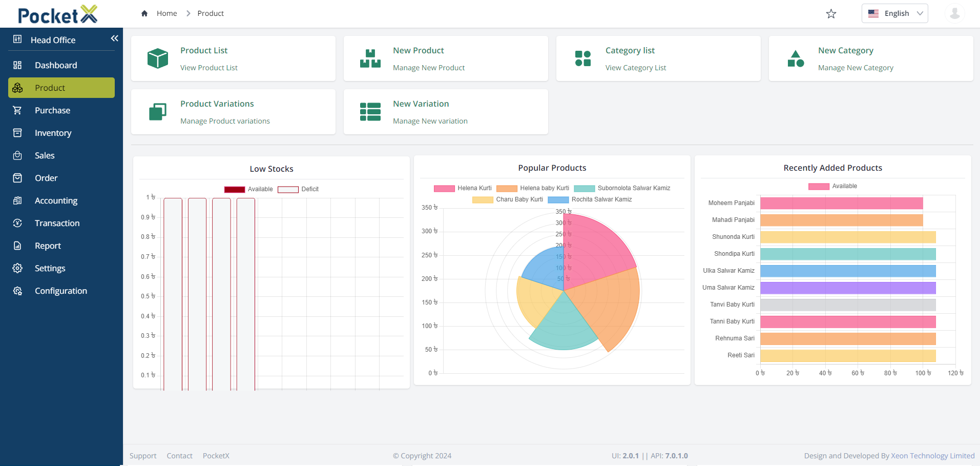Click the New Category shapes icon

(795, 58)
